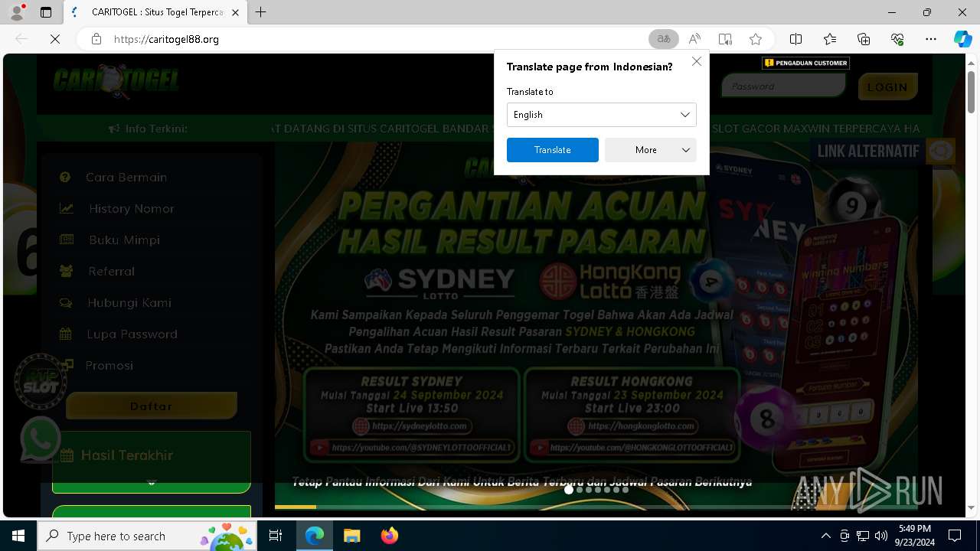The width and height of the screenshot is (980, 551).
Task: Show hidden system tray icons
Action: coord(825,536)
